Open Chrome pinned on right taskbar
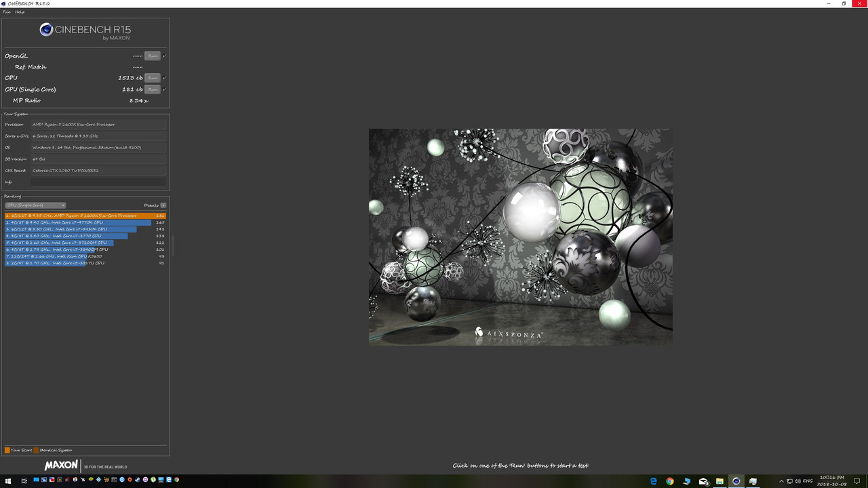Image resolution: width=868 pixels, height=488 pixels. (x=670, y=481)
